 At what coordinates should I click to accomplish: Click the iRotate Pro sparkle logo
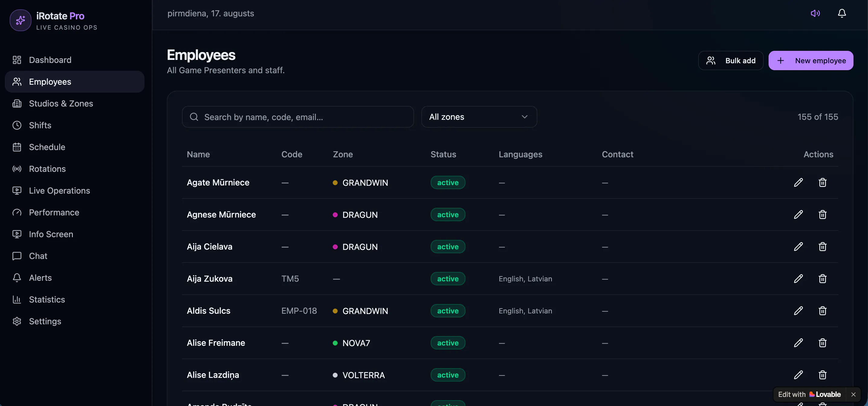click(21, 20)
